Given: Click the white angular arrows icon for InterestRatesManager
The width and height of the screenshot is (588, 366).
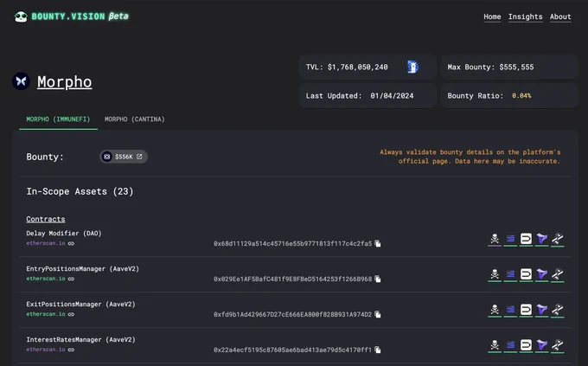Looking at the screenshot, I should click(558, 345).
